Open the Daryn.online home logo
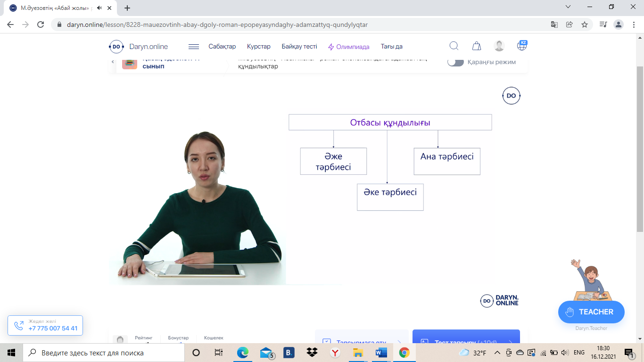The width and height of the screenshot is (644, 362). (x=139, y=47)
